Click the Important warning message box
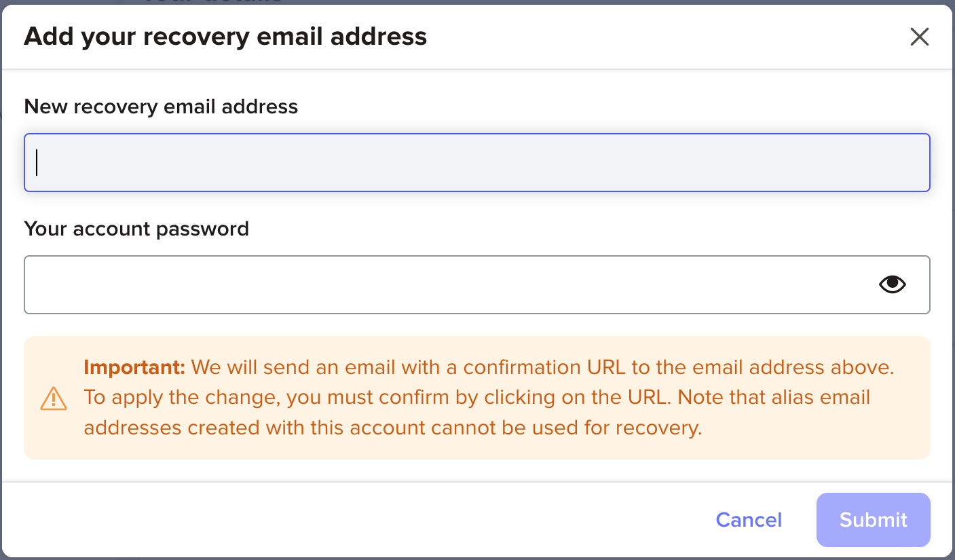Viewport: 955px width, 560px height. pos(477,397)
